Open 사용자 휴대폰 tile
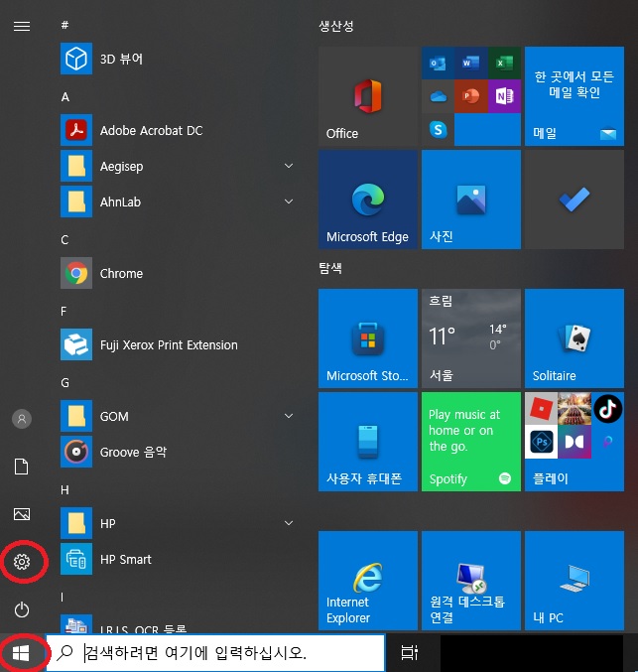 (x=368, y=442)
